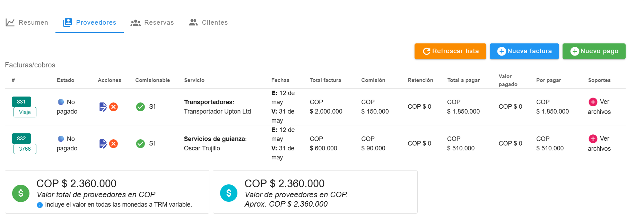
Task: Click the Nuevo pago button
Action: point(594,51)
